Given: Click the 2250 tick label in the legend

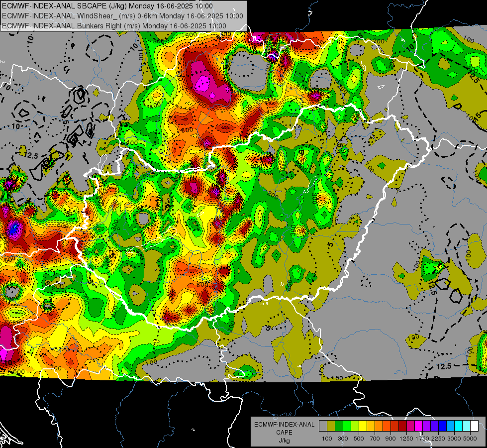Looking at the screenshot, I should (439, 439).
